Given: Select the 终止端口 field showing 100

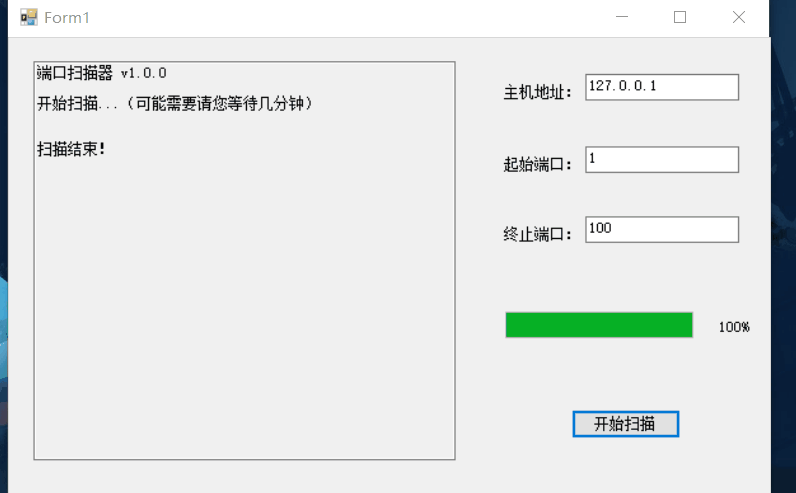Looking at the screenshot, I should click(662, 229).
